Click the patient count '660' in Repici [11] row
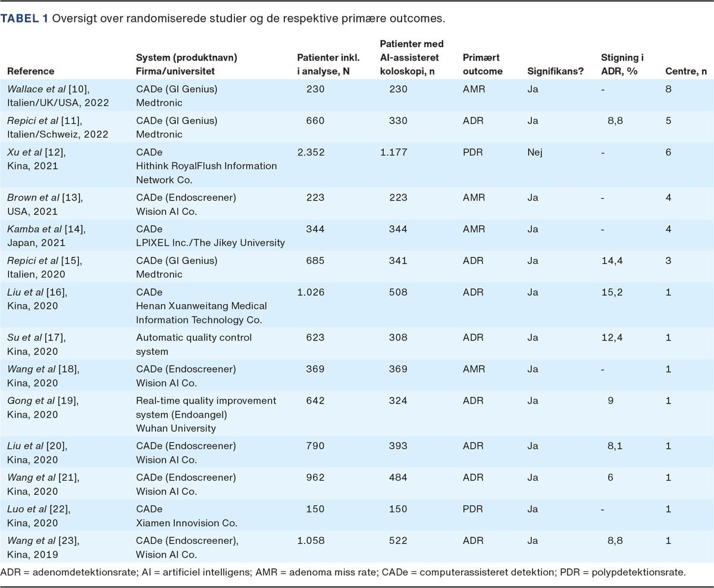This screenshot has height=588, width=714. click(x=316, y=121)
